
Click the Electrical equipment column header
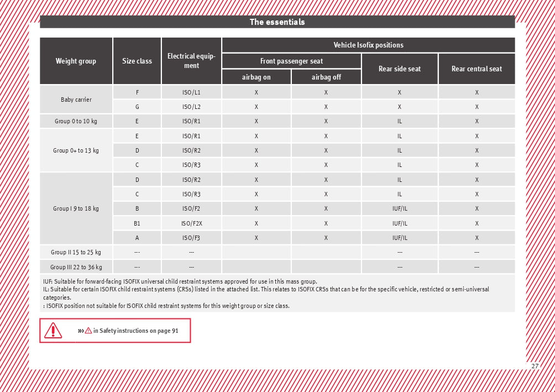pyautogui.click(x=191, y=61)
